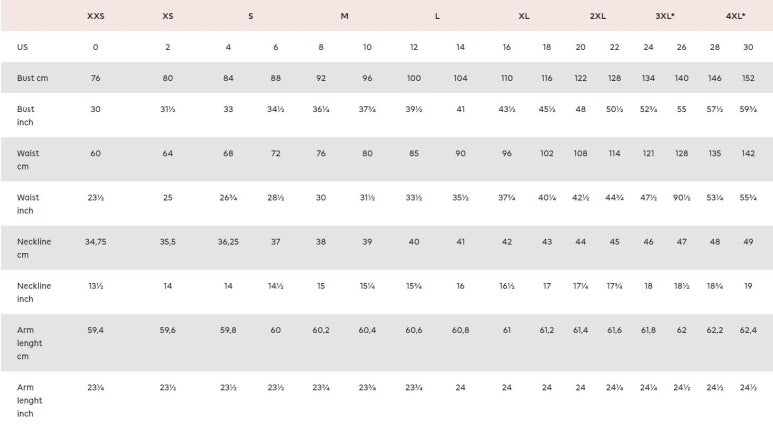Select US size 30 cell
This screenshot has width=773, height=425.
pos(748,47)
